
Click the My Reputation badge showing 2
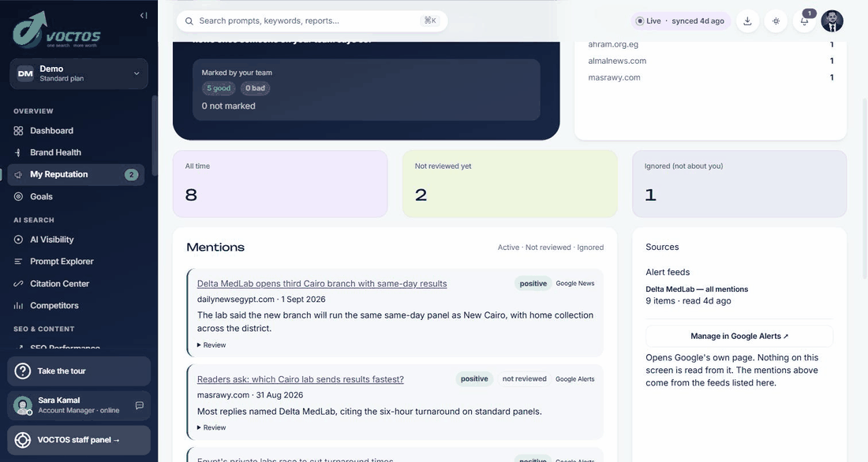click(131, 175)
